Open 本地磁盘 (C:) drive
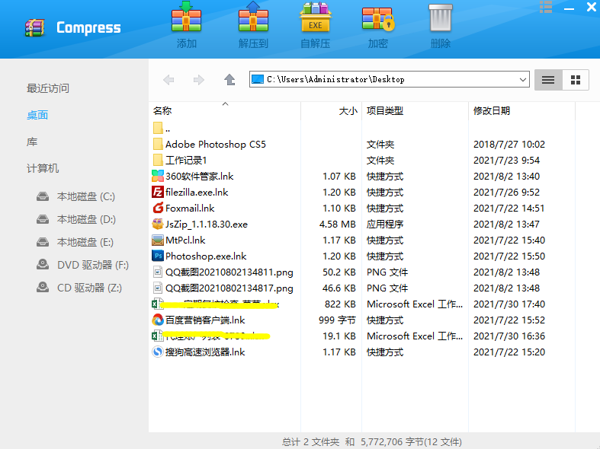This screenshot has height=449, width=600. [x=85, y=197]
